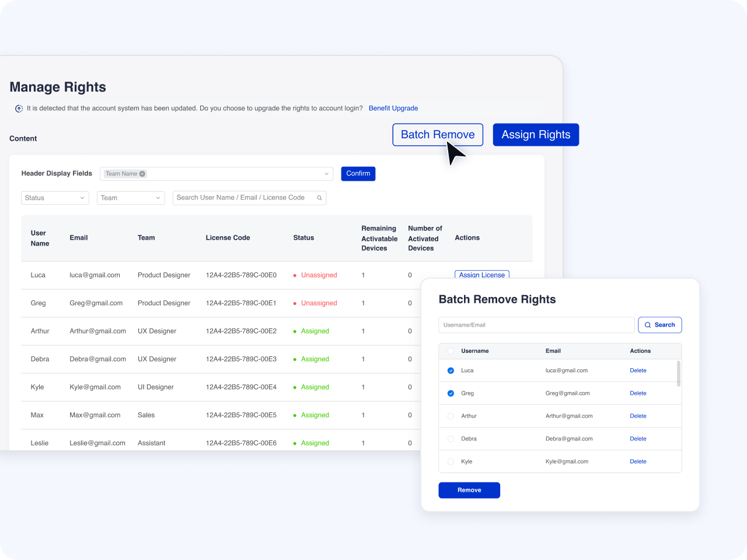Uncheck Luca in Batch Remove list

[x=451, y=370]
